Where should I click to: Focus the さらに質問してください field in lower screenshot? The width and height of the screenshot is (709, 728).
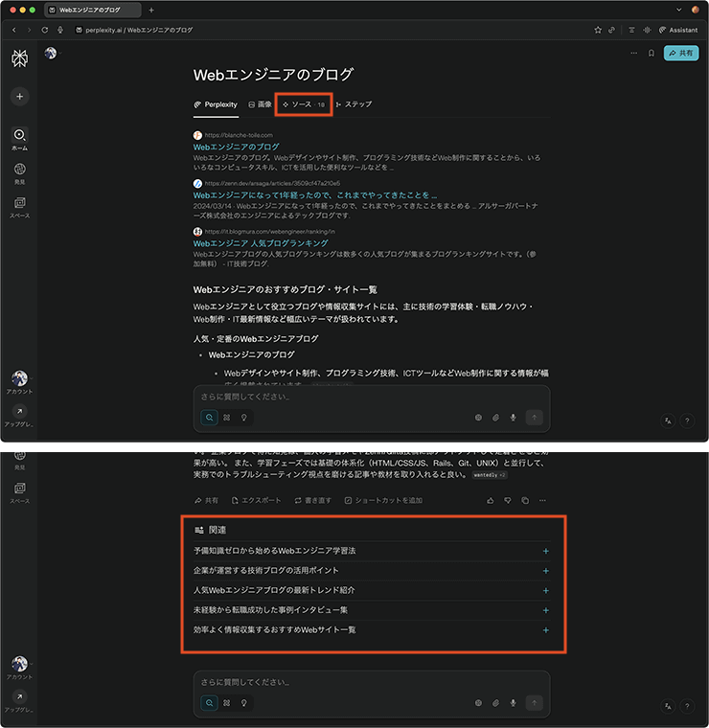372,682
